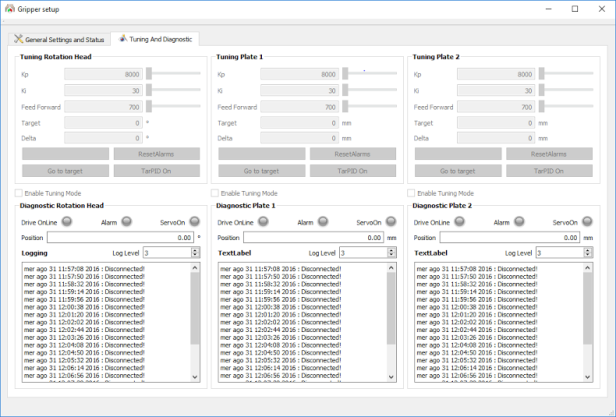Click the Position field in Diagnostic Plate 1
Image resolution: width=616 pixels, height=417 pixels.
[x=314, y=238]
